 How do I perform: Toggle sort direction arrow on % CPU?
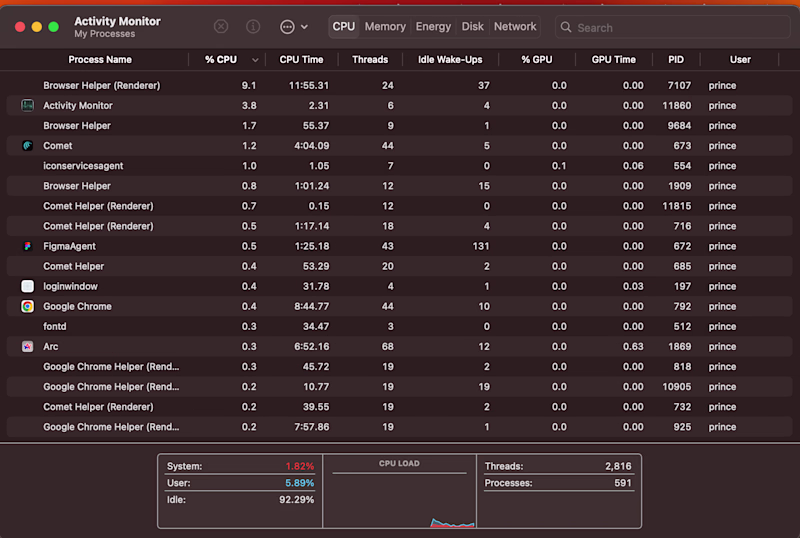click(x=255, y=60)
